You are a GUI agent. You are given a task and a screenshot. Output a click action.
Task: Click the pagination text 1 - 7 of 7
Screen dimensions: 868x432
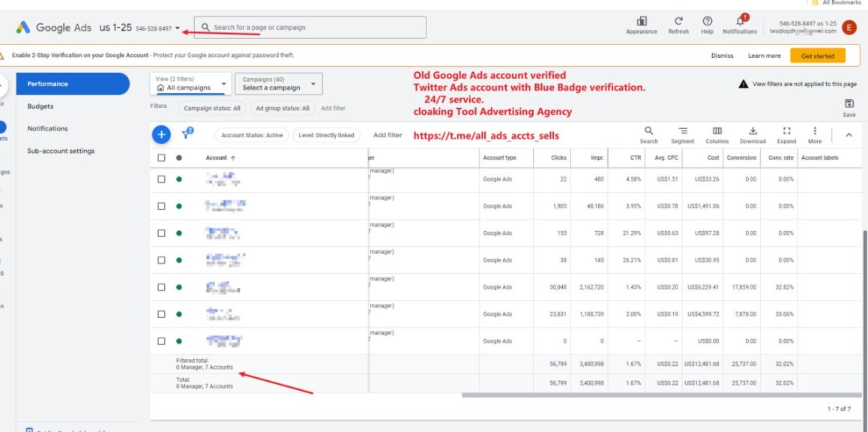pyautogui.click(x=839, y=409)
